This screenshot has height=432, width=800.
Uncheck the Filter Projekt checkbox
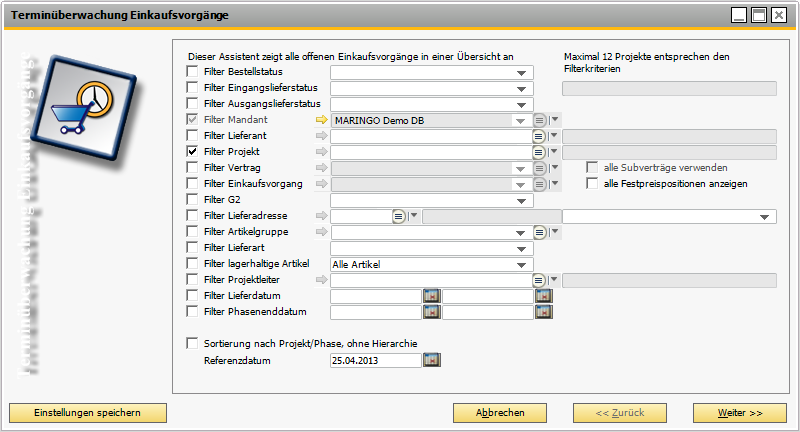coord(192,151)
